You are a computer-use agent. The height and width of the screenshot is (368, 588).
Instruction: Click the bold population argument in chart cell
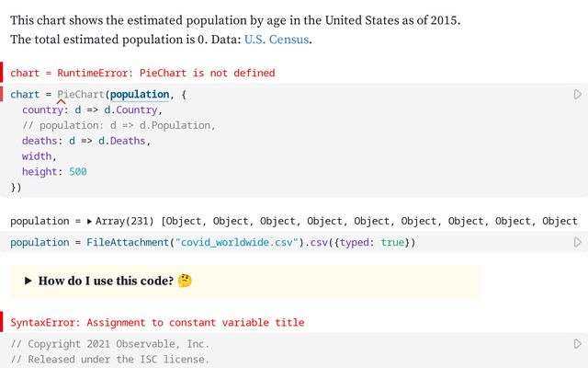pyautogui.click(x=140, y=94)
